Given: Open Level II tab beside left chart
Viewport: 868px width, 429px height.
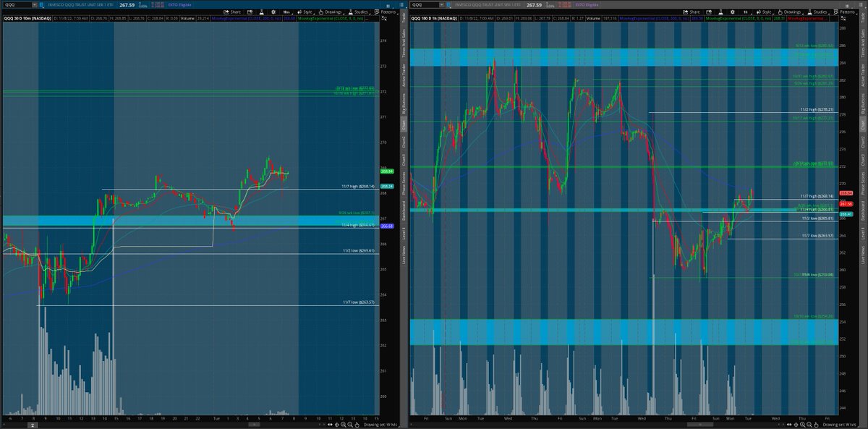Looking at the screenshot, I should pos(403,233).
